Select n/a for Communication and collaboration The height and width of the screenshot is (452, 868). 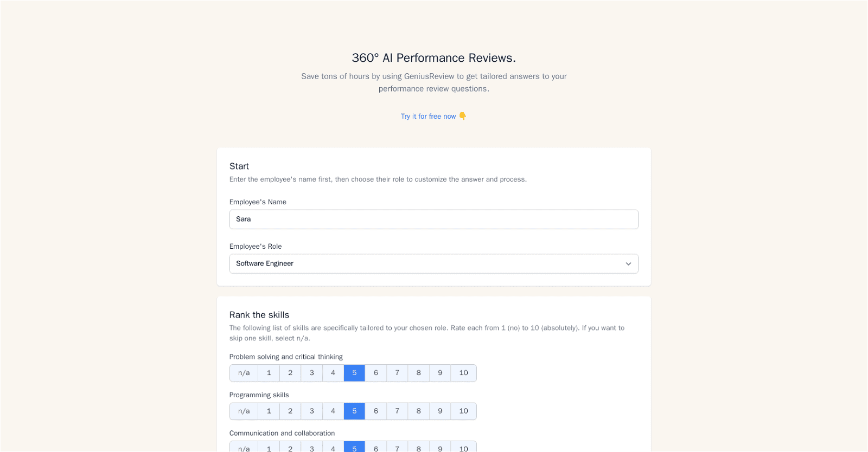244,448
